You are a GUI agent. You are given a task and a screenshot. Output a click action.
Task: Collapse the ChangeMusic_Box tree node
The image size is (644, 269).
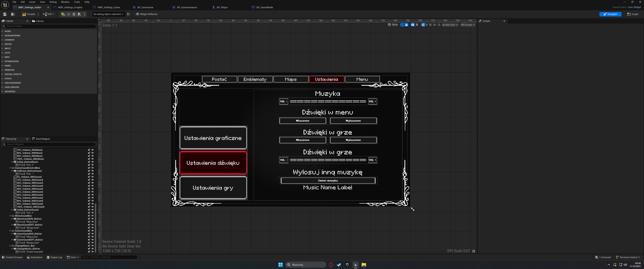(10, 246)
